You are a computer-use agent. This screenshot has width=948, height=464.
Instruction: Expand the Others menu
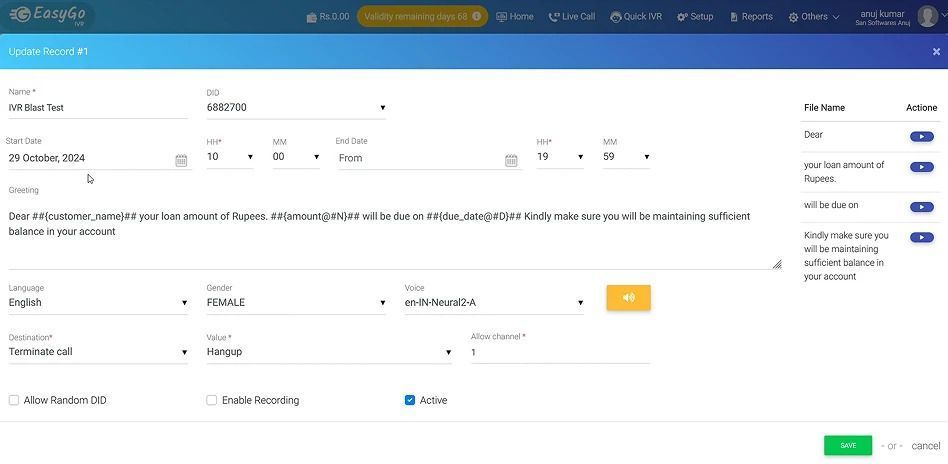(814, 17)
